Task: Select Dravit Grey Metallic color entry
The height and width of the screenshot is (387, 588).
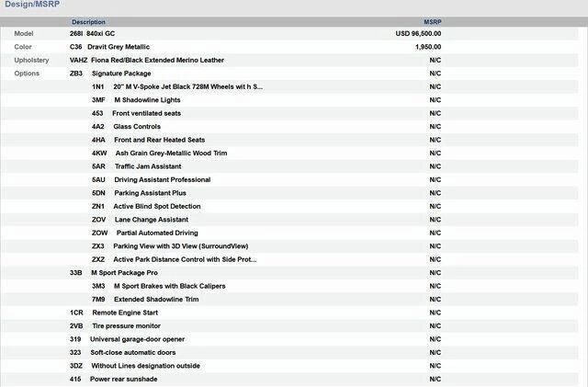Action: pos(119,47)
